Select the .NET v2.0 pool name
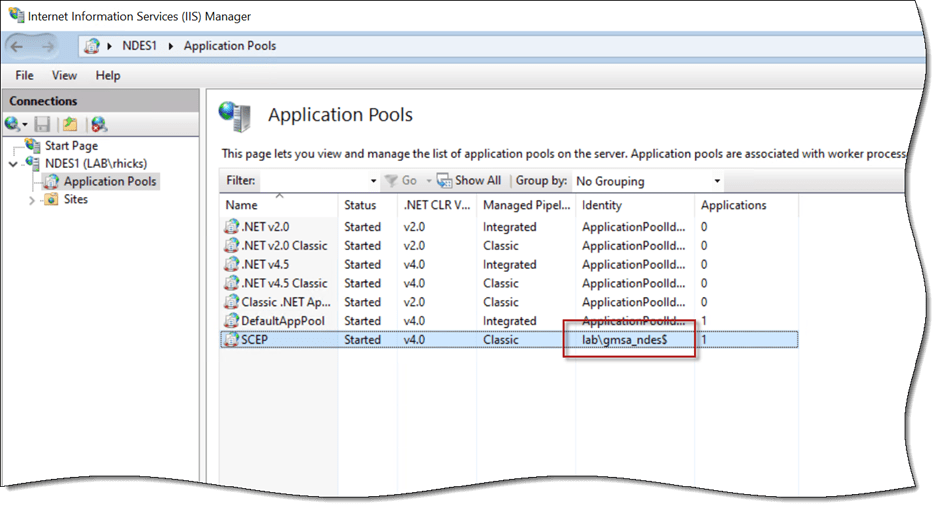 coord(265,227)
